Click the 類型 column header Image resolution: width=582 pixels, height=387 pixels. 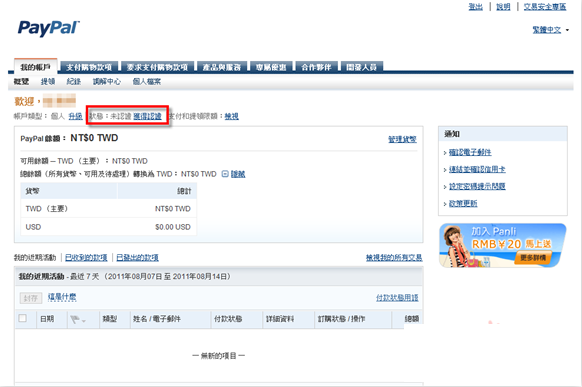coord(110,319)
